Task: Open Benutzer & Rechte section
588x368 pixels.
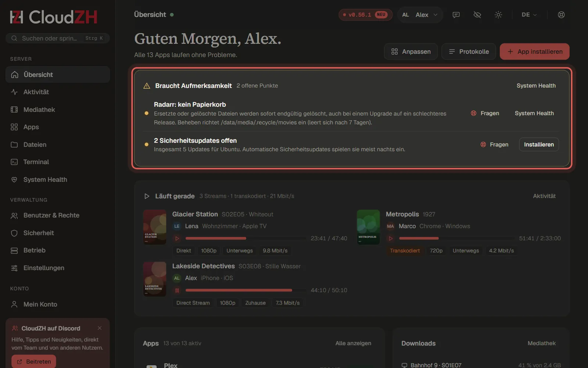Action: click(x=58, y=215)
